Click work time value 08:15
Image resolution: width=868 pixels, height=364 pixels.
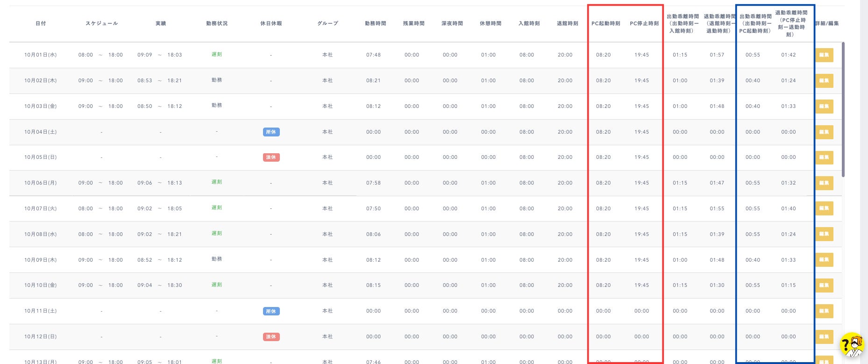pyautogui.click(x=373, y=285)
